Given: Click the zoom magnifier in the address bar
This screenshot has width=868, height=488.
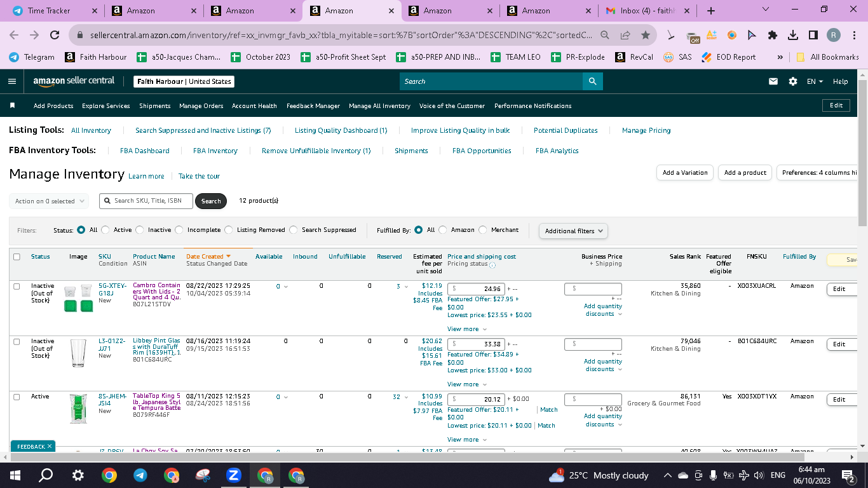Looking at the screenshot, I should point(605,35).
